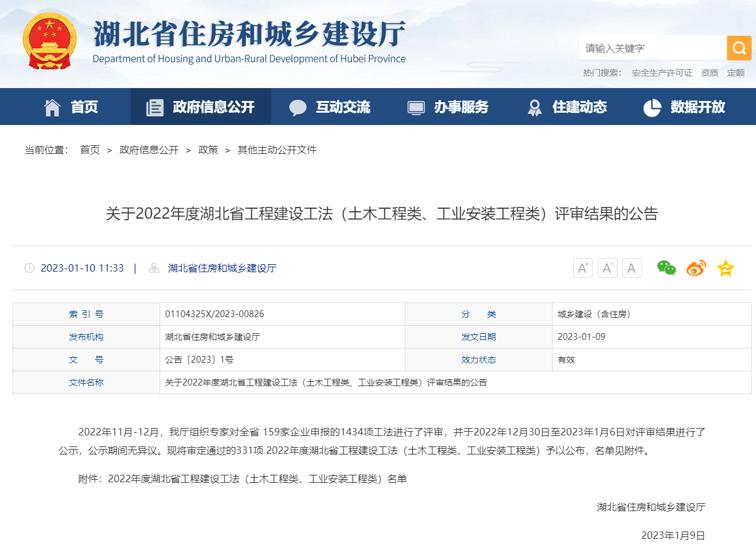Decrease font size with A- button
The image size is (756, 553).
(607, 268)
